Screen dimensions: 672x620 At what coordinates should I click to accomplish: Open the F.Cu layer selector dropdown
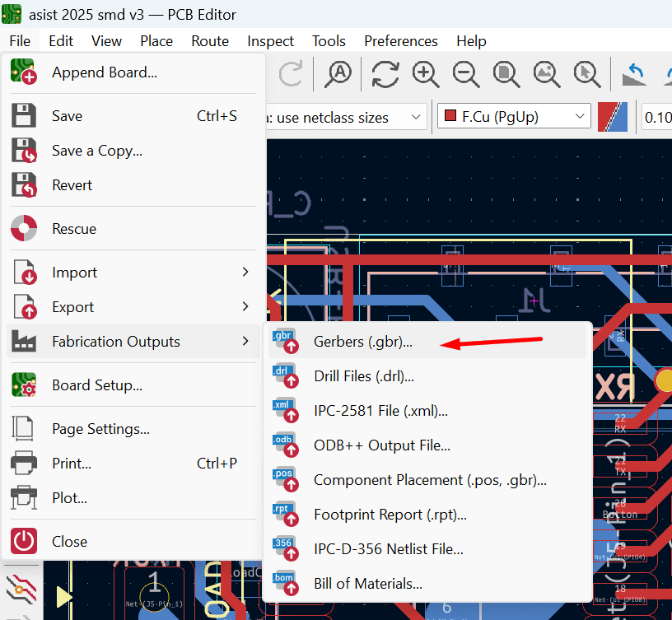point(515,117)
